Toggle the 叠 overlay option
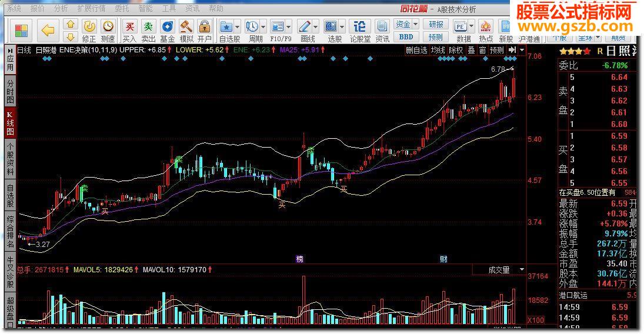 click(472, 50)
